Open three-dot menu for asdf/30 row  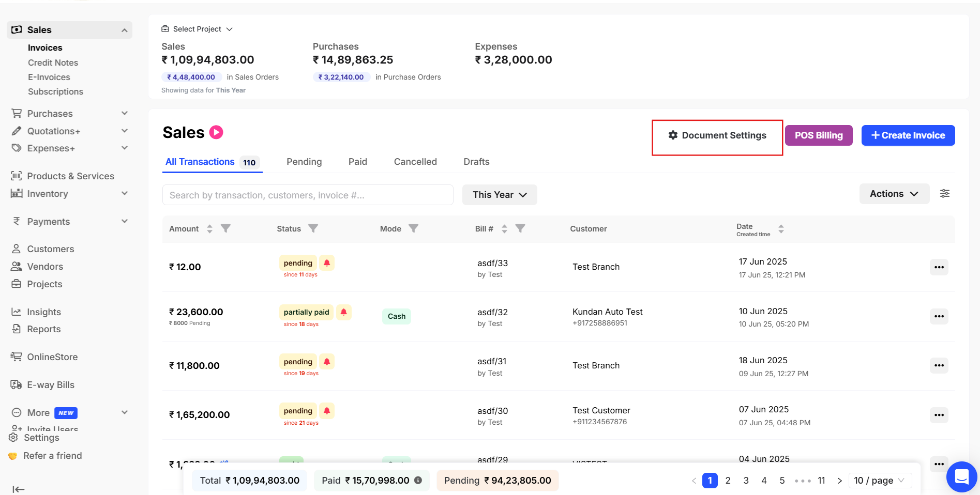pos(939,415)
